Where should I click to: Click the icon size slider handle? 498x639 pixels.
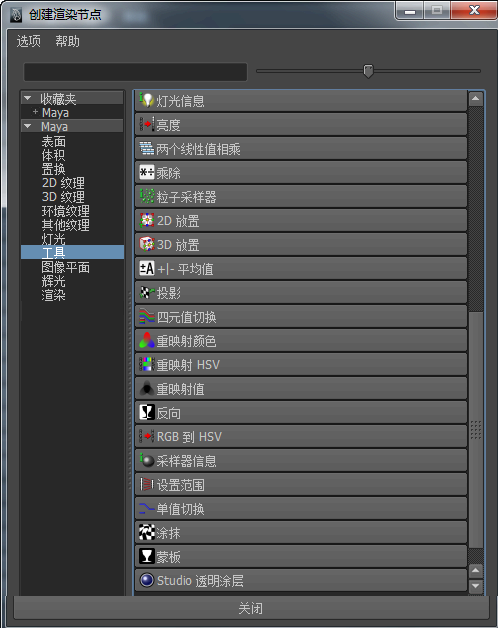click(x=368, y=71)
